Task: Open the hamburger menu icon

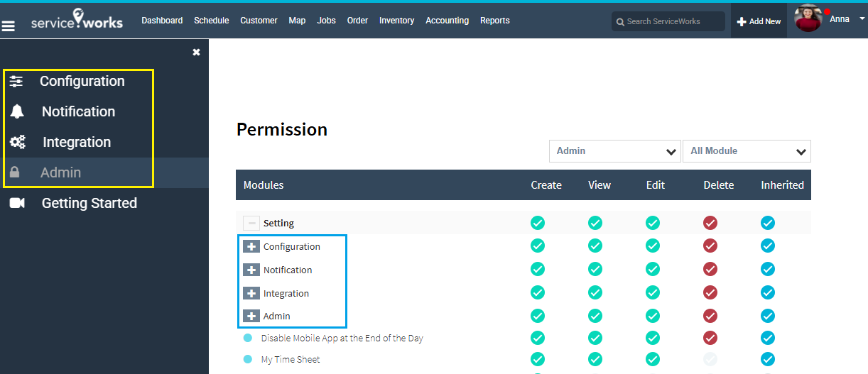Action: [9, 26]
